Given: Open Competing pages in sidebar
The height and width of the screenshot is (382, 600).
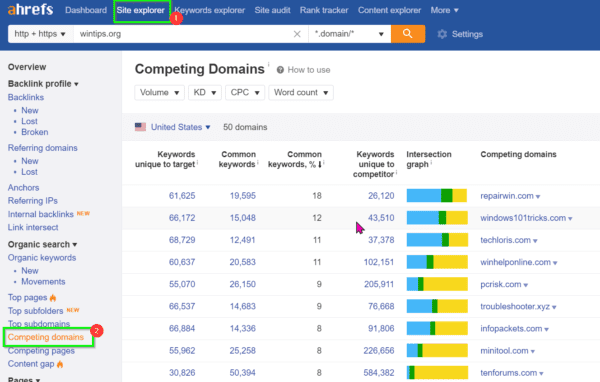Looking at the screenshot, I should tap(41, 351).
